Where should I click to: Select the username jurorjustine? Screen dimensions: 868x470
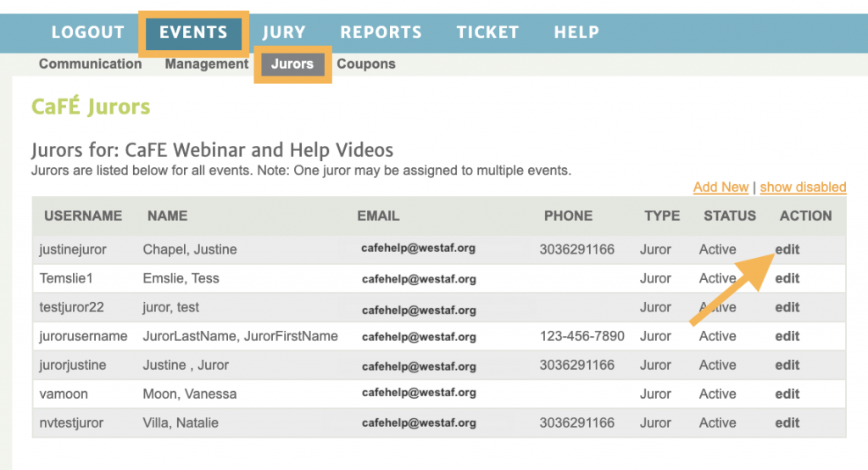pos(73,366)
